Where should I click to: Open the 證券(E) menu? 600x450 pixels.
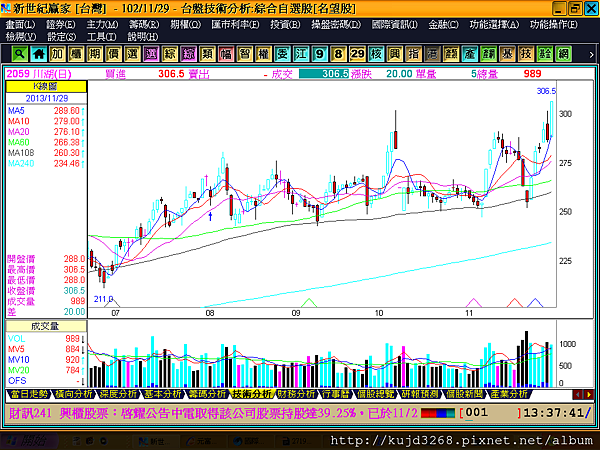(61, 24)
